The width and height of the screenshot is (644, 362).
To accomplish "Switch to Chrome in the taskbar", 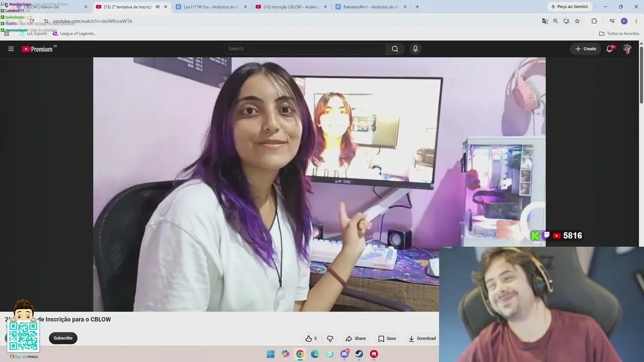I will coord(300,354).
